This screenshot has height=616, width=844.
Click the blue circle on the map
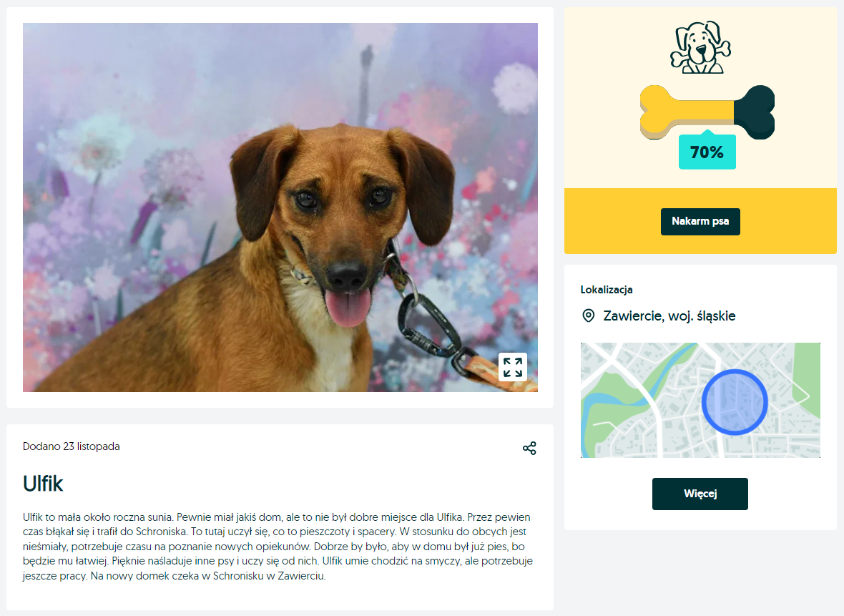coord(734,402)
